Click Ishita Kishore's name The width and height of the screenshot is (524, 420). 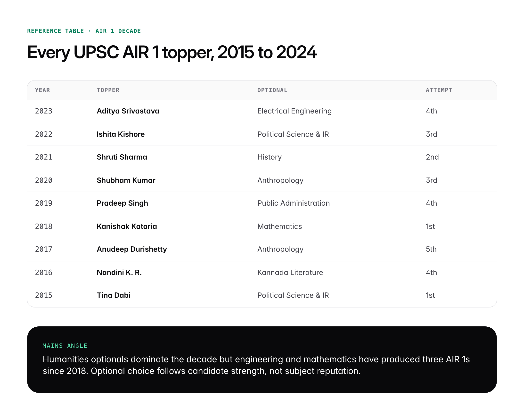pyautogui.click(x=121, y=134)
